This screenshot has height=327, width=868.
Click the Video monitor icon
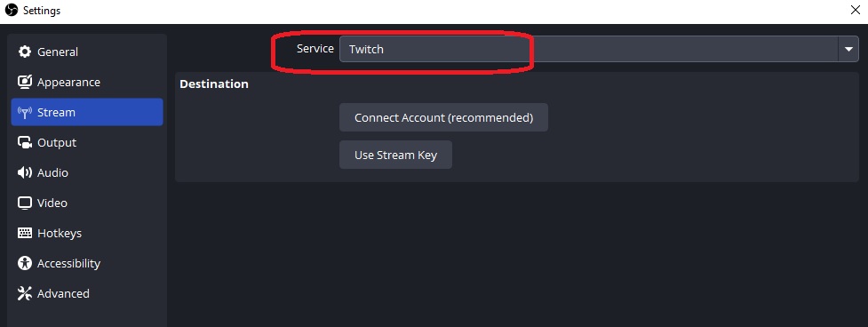coord(25,203)
